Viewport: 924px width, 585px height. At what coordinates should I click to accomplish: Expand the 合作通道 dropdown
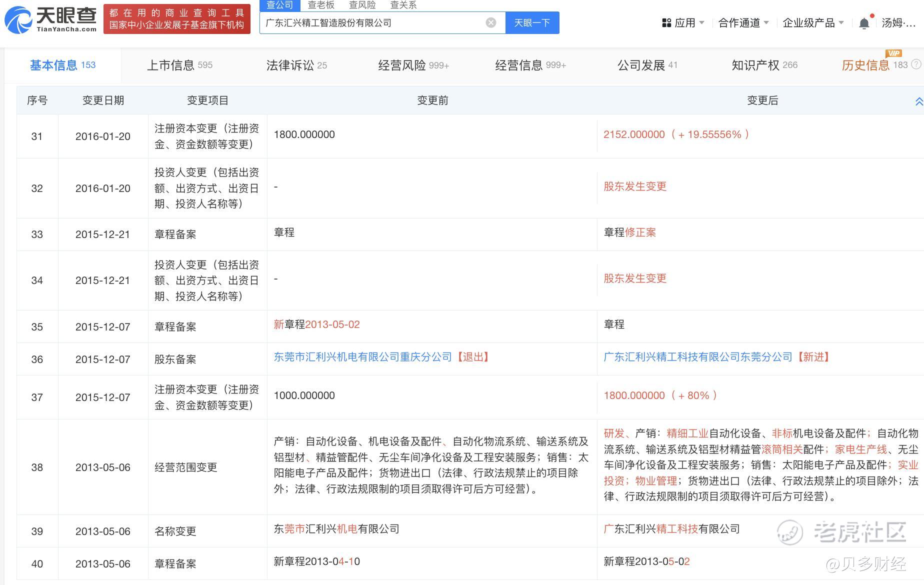click(743, 23)
